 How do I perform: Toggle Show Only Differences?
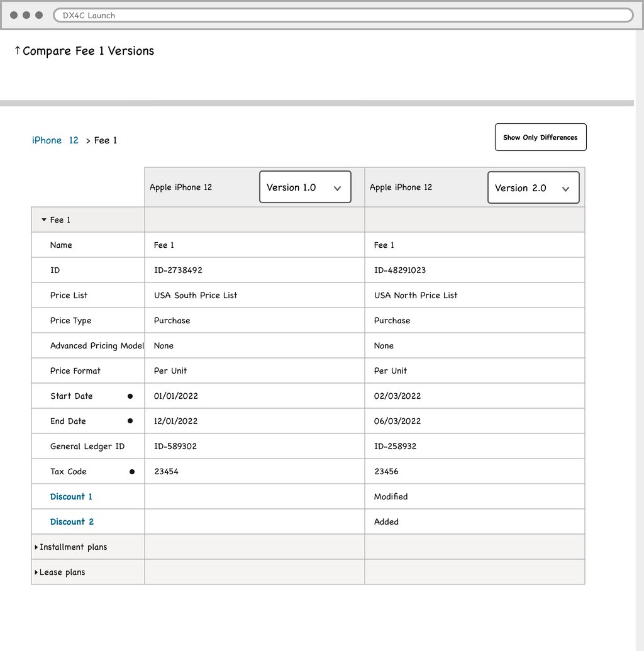[x=540, y=137]
